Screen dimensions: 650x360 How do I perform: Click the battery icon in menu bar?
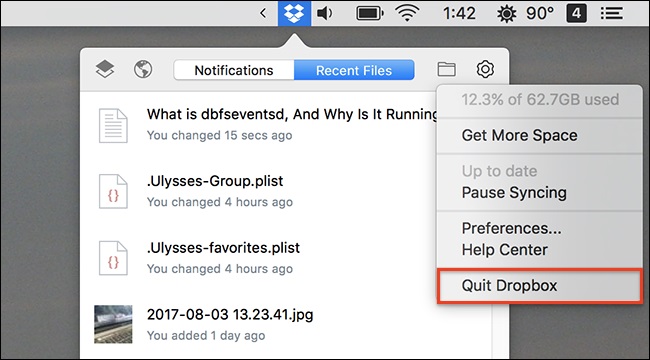(x=370, y=13)
